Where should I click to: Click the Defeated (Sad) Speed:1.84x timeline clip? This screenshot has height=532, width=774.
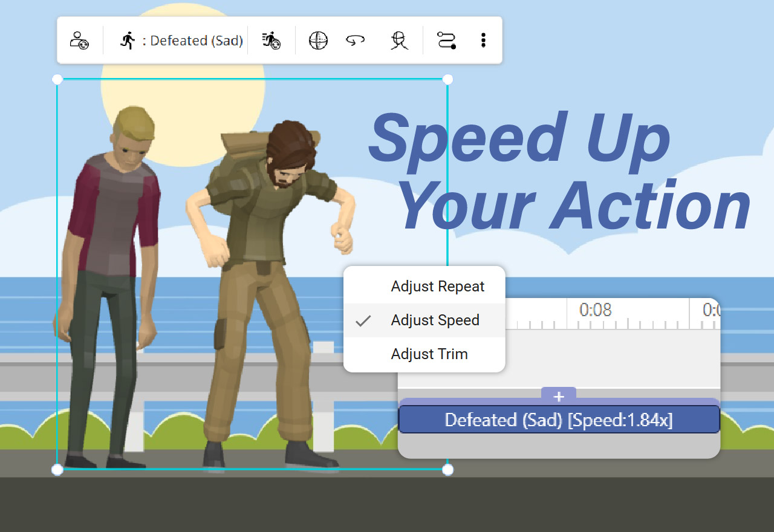coord(559,419)
